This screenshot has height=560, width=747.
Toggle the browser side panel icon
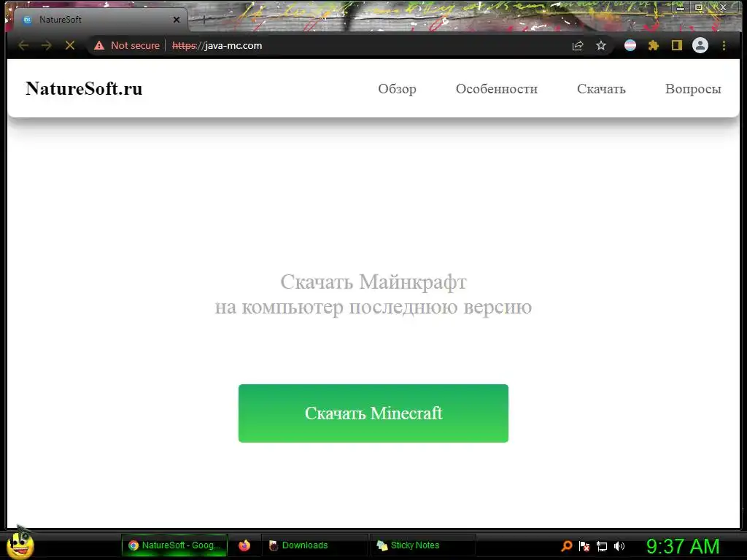677,46
